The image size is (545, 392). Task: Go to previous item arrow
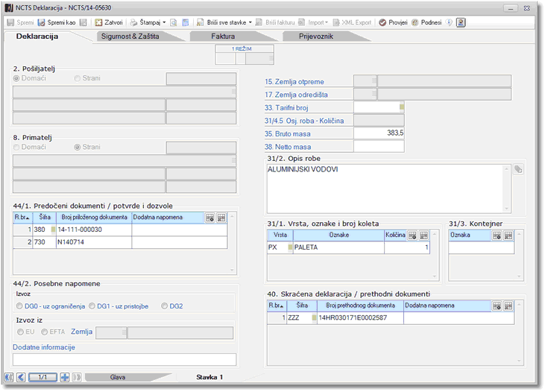(x=21, y=377)
